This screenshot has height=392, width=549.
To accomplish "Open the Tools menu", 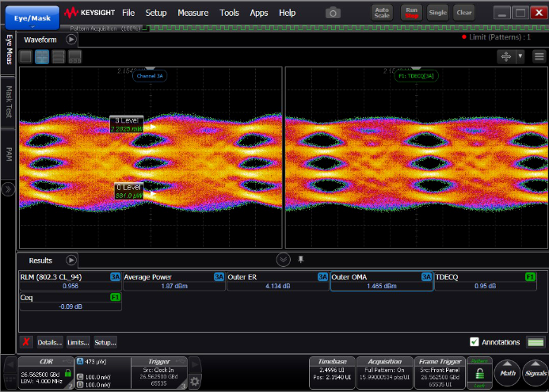I will click(229, 13).
